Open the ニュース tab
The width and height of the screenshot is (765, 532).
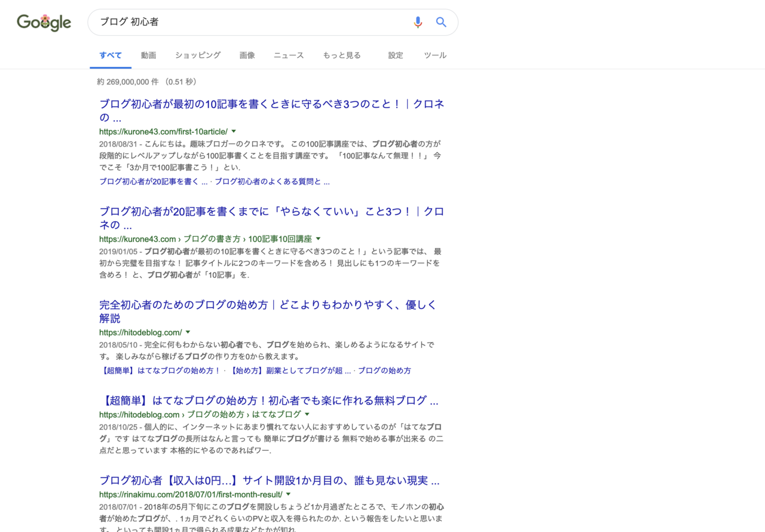point(289,55)
